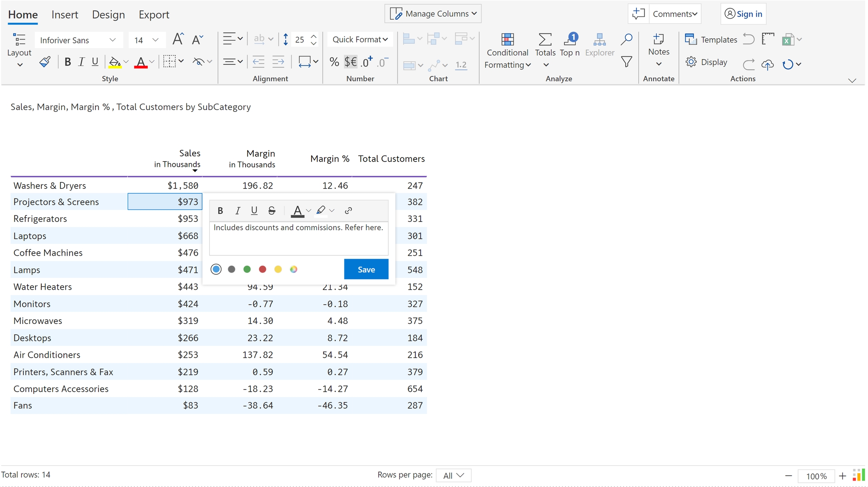Toggle italic in the note editor

(237, 211)
